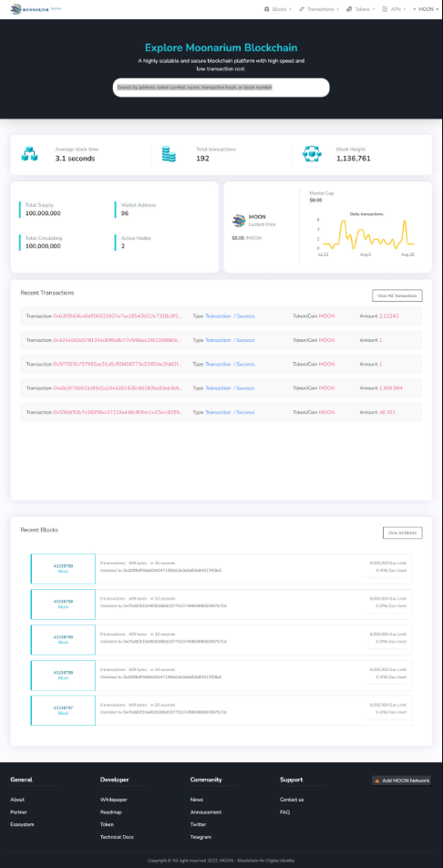Viewport: 443px width, 868px height.
Task: Click Add MOON Network button
Action: click(x=401, y=780)
